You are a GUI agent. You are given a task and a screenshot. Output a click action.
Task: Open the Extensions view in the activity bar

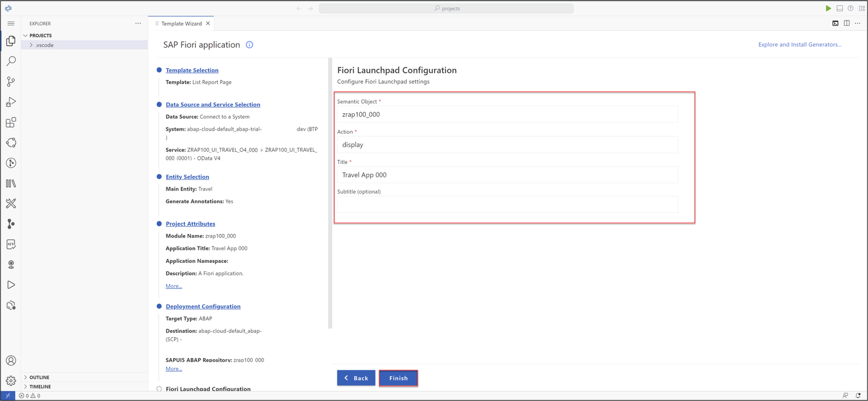pyautogui.click(x=11, y=122)
